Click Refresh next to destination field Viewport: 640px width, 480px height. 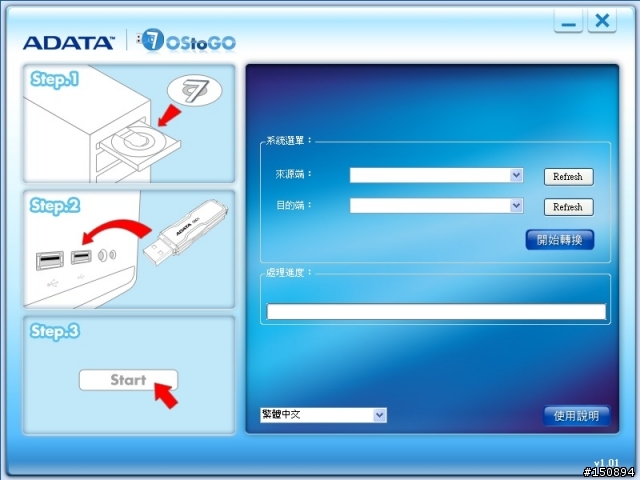(569, 207)
